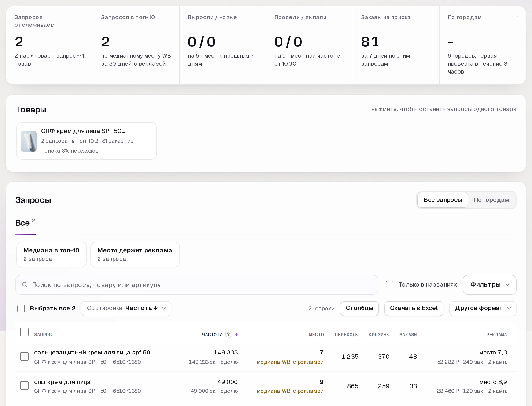Screen dimensions: 532x406
Task: Click the Просели / выпали summary card
Action: pos(309,45)
